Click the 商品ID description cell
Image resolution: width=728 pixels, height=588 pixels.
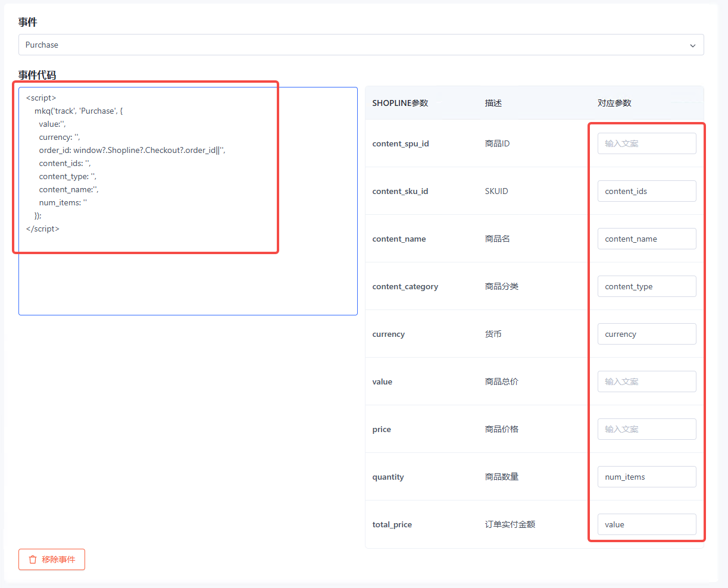pos(497,143)
